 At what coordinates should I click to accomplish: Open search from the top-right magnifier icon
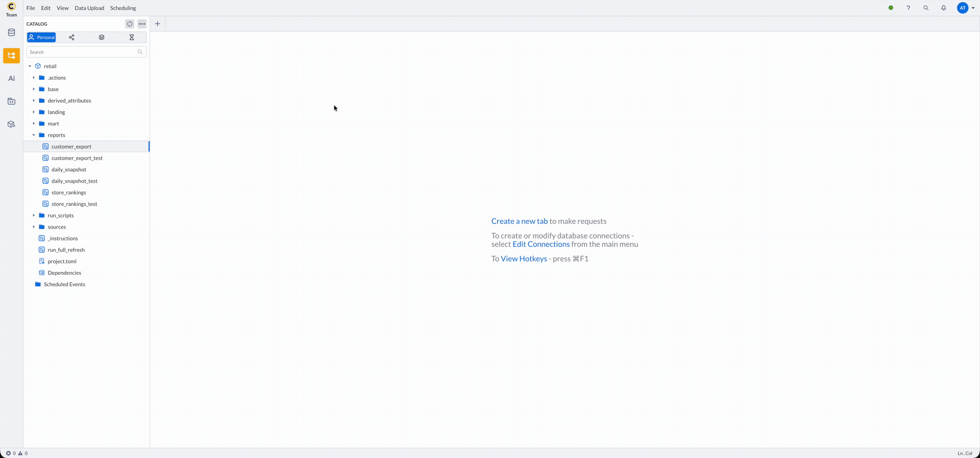926,8
